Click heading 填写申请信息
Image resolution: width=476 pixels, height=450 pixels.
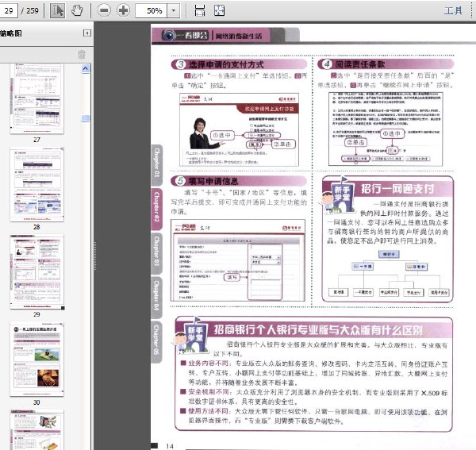[x=213, y=181]
